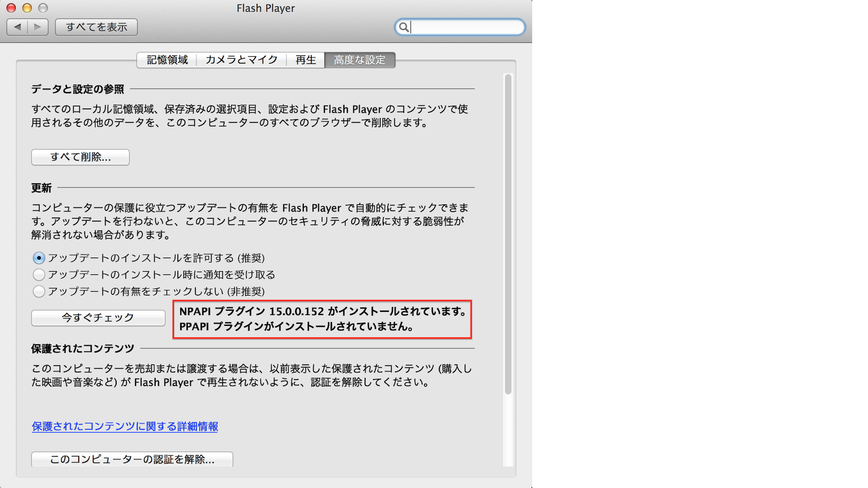This screenshot has height=488, width=868.
Task: Go back with the left arrow button
Action: 17,27
